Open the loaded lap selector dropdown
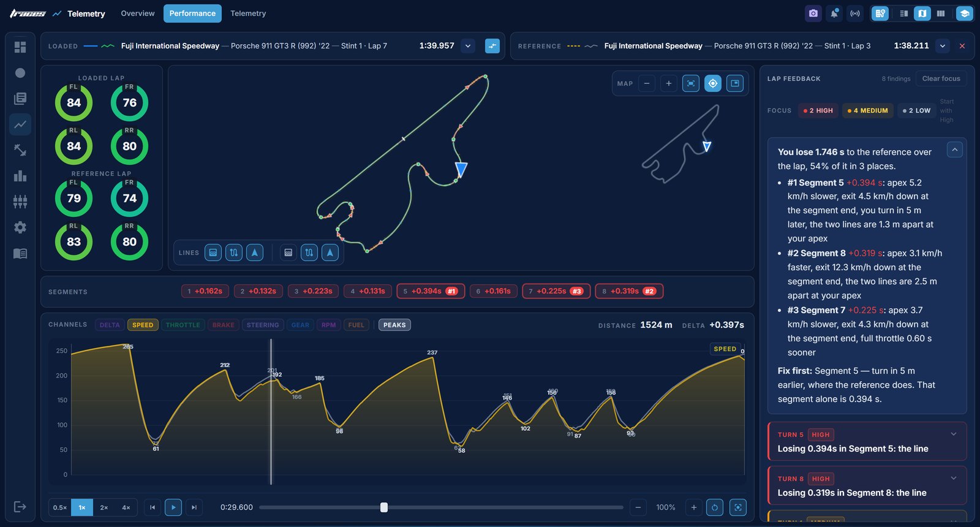 (468, 46)
